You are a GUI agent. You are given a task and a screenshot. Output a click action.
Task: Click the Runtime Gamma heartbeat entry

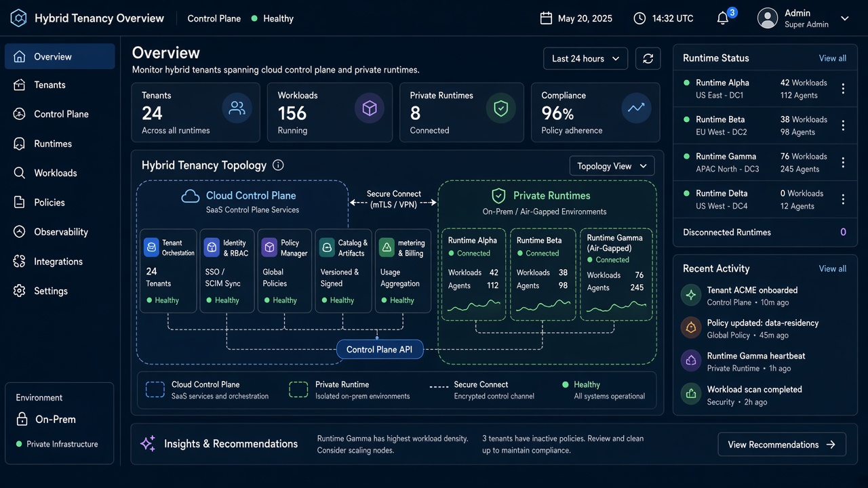click(764, 362)
